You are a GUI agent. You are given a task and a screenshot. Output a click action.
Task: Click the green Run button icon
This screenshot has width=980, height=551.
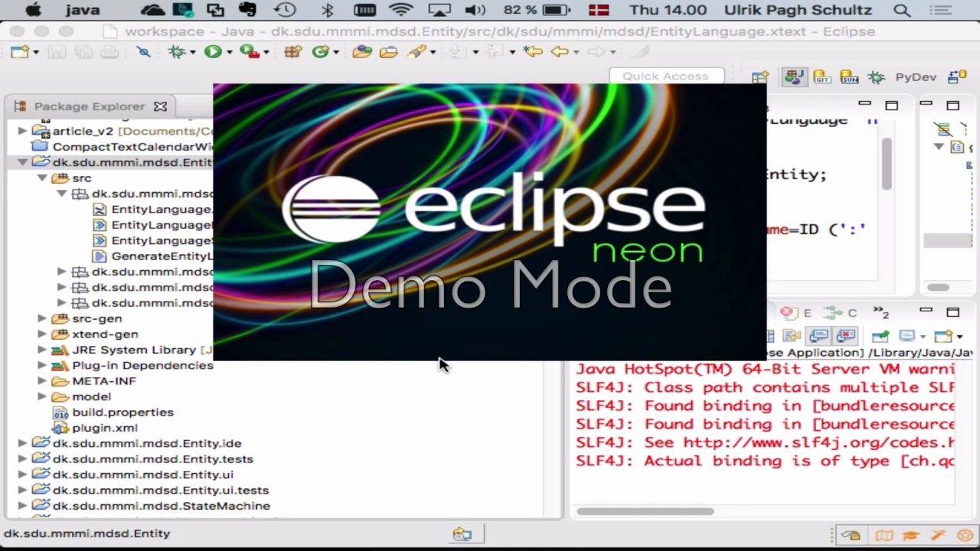coord(213,52)
